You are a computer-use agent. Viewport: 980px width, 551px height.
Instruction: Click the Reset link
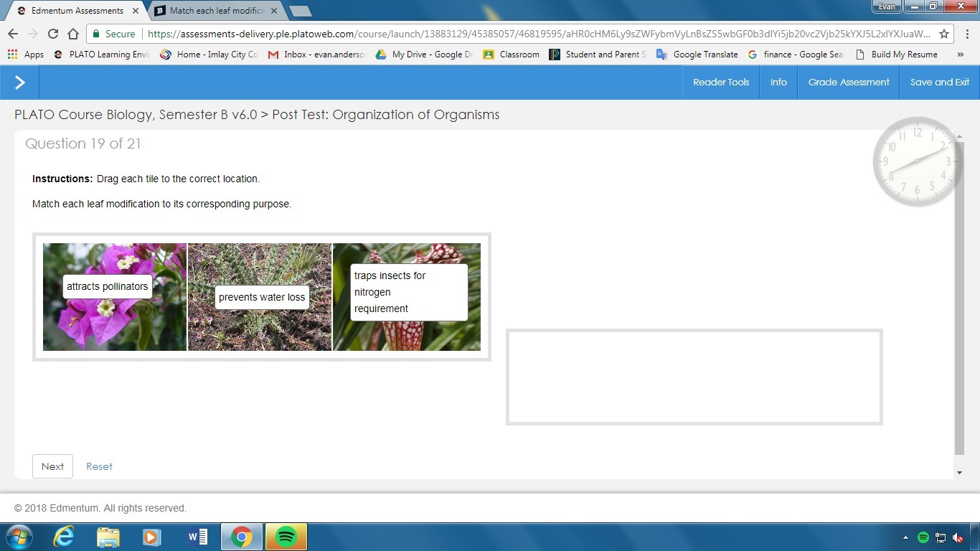point(99,466)
